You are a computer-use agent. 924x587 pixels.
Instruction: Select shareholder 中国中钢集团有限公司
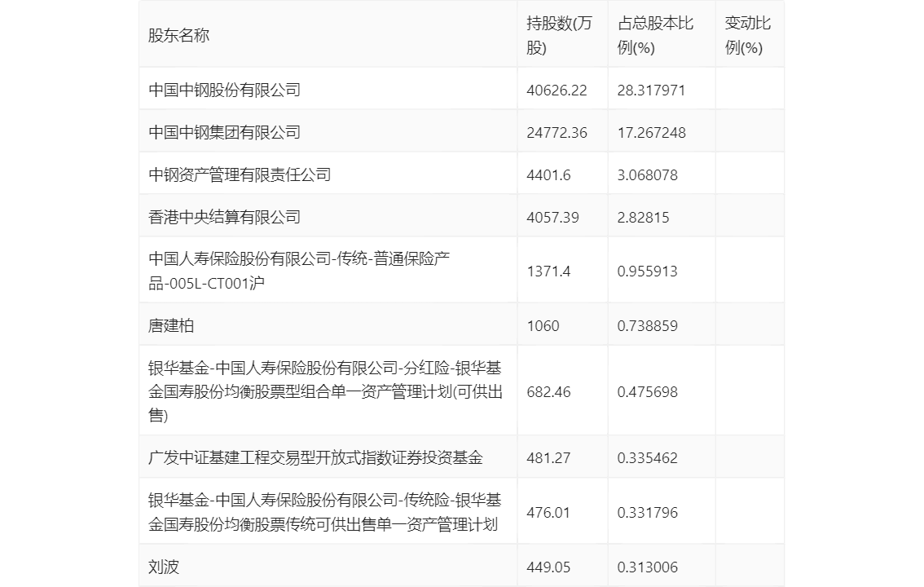[225, 132]
